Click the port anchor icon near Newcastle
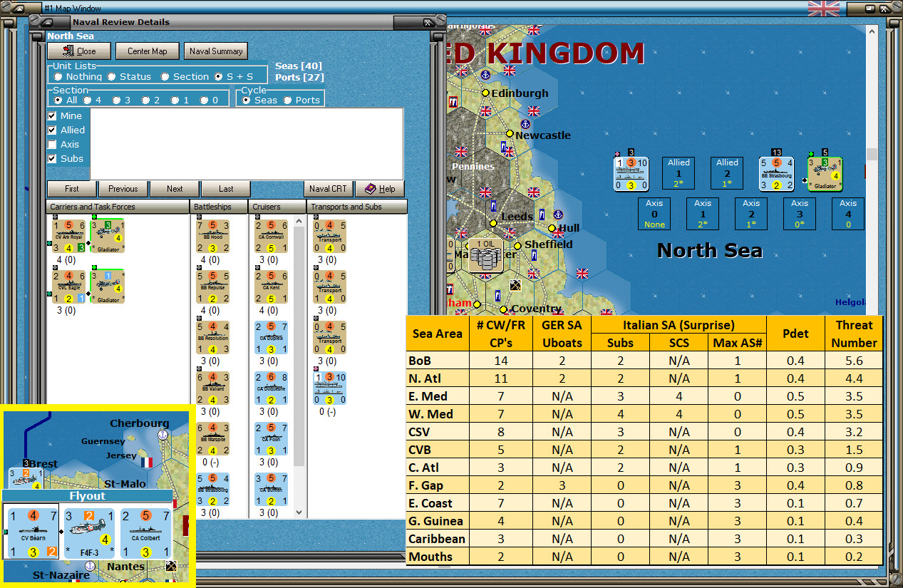The height and width of the screenshot is (588, 903). 527,124
